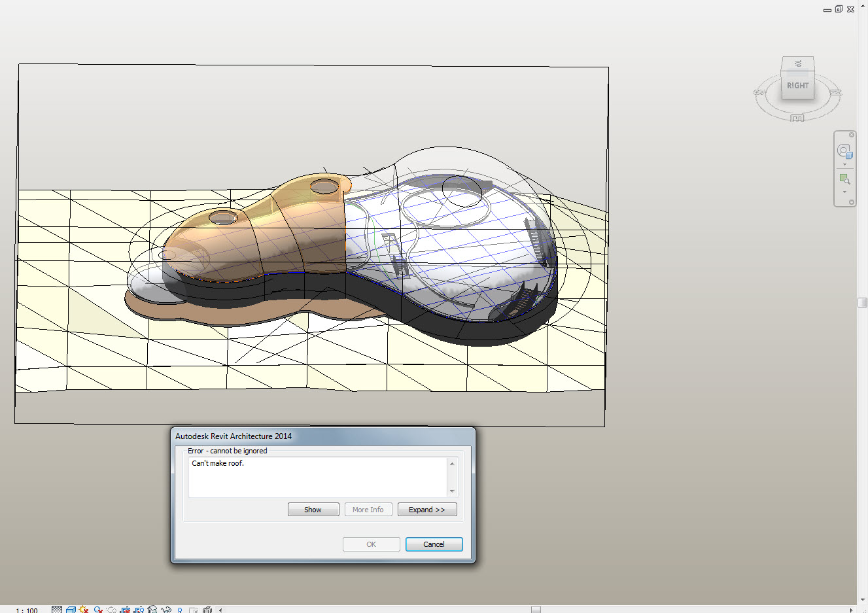Toggle Show Crop Region icon

point(139,610)
